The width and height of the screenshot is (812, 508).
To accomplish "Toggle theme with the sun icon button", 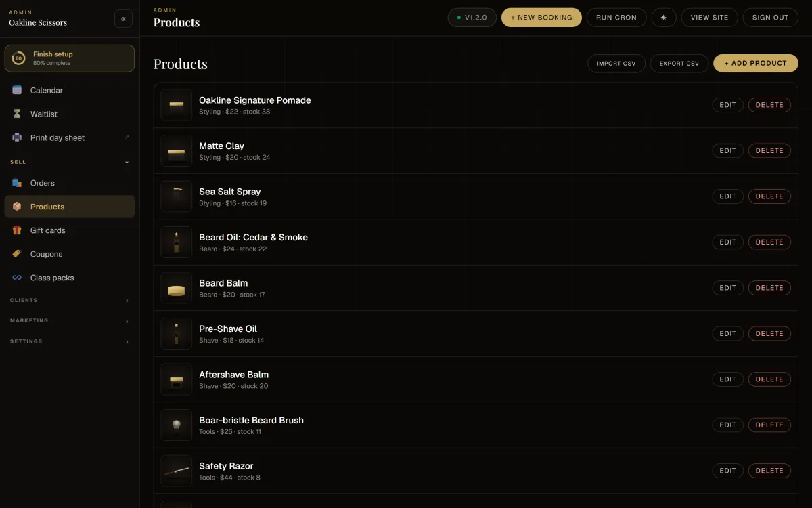I will tap(664, 18).
